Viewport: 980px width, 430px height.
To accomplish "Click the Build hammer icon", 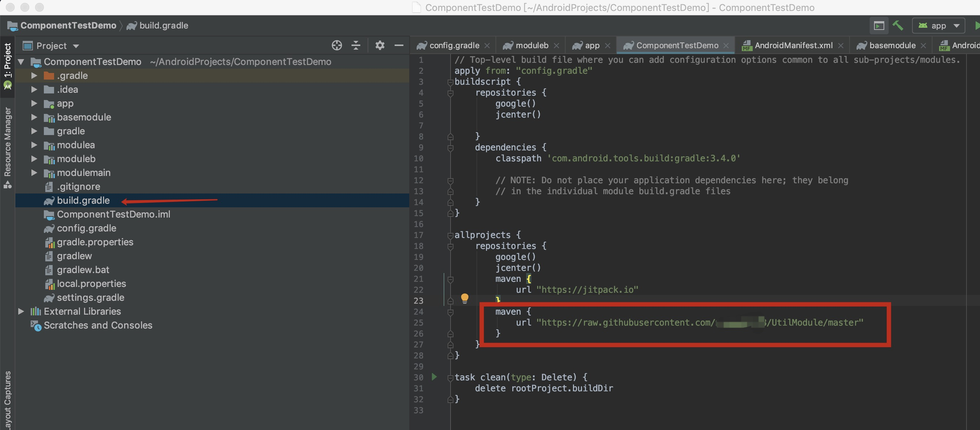I will pos(898,26).
